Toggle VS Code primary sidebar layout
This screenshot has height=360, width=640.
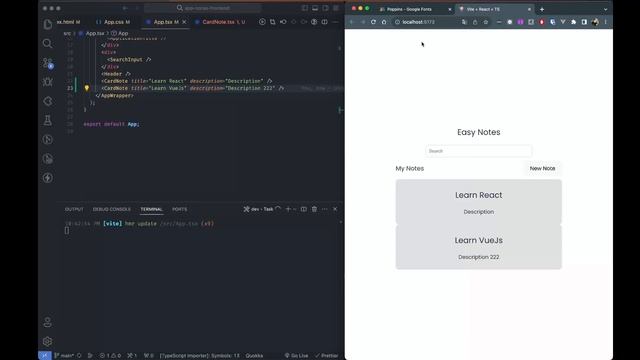coord(304,8)
